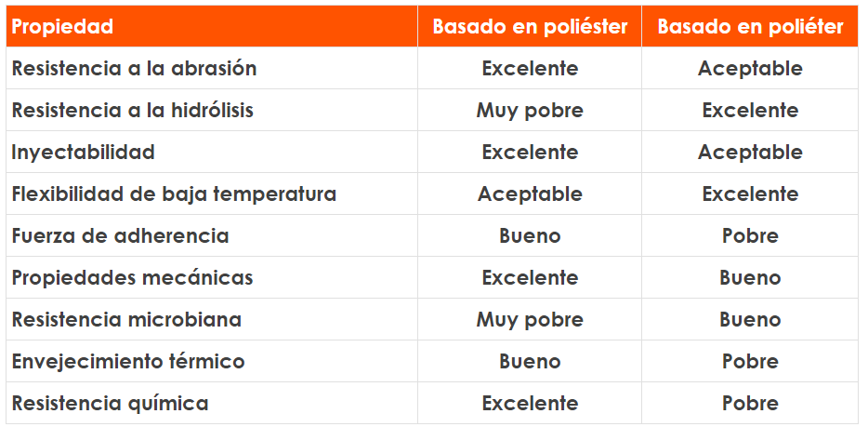Click the Fuerza de adherencia label

coord(120,236)
